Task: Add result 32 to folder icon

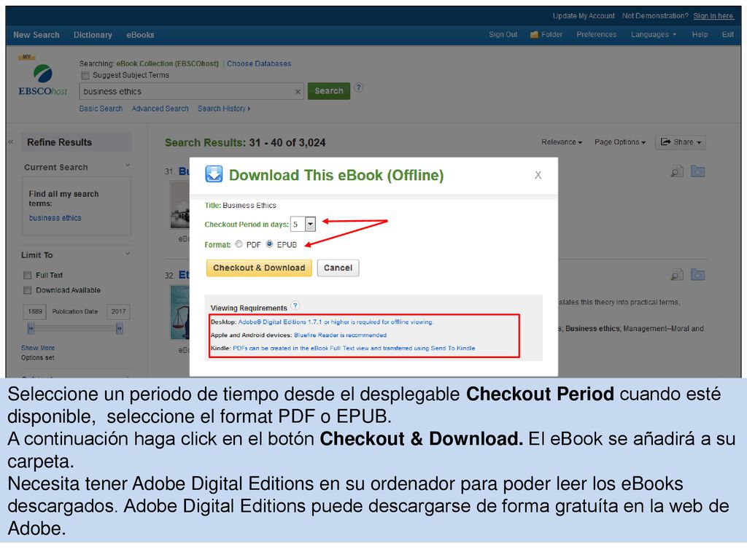Action: pos(698,275)
